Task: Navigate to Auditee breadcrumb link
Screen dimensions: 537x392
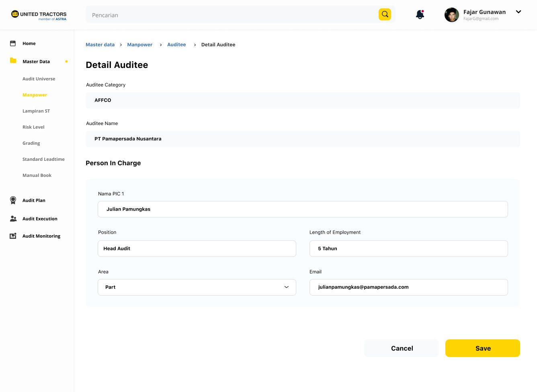Action: [x=176, y=45]
